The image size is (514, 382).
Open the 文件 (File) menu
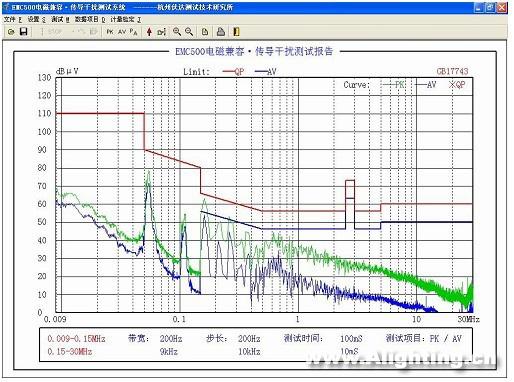pos(13,20)
